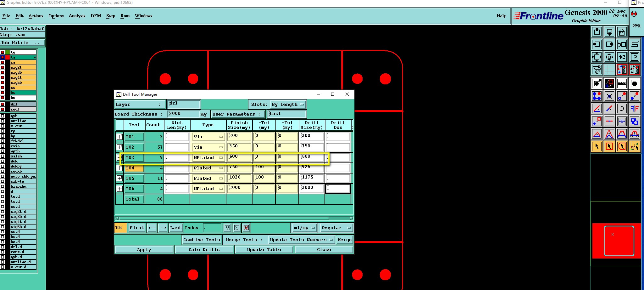Click the home view icon
Image resolution: width=644 pixels, height=290 pixels.
click(622, 32)
